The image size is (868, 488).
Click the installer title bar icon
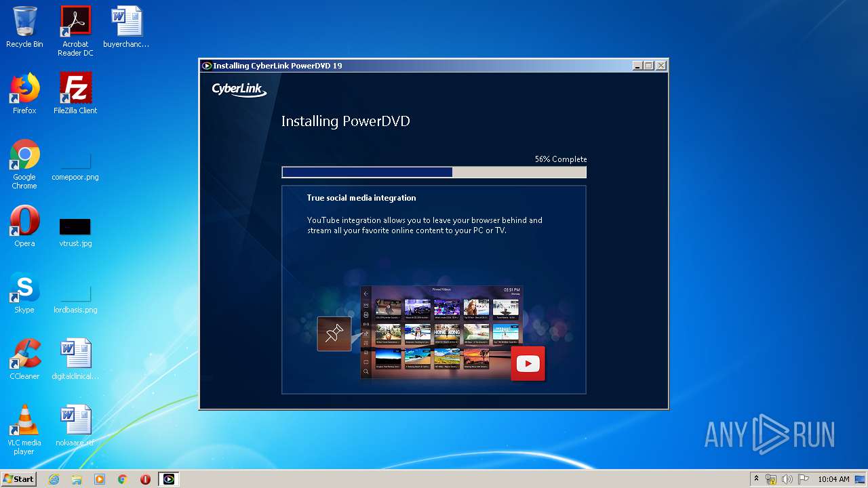[x=207, y=66]
